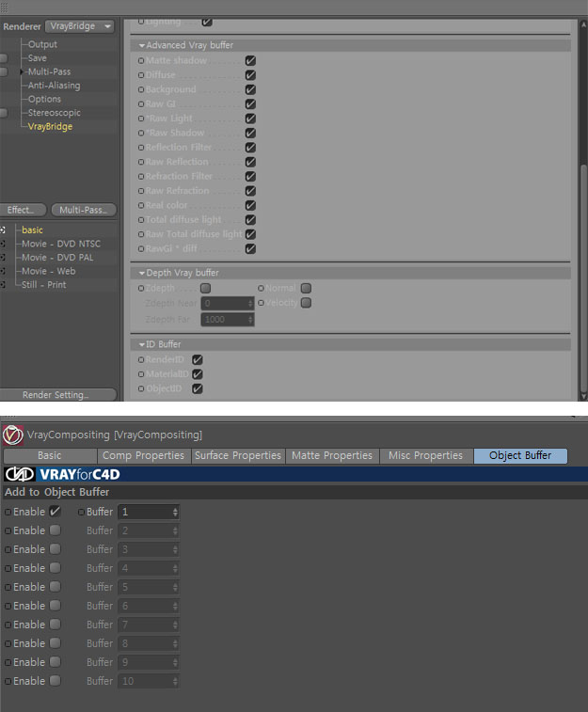Enable the Velocity buffer checkbox
This screenshot has width=588, height=712.
306,303
